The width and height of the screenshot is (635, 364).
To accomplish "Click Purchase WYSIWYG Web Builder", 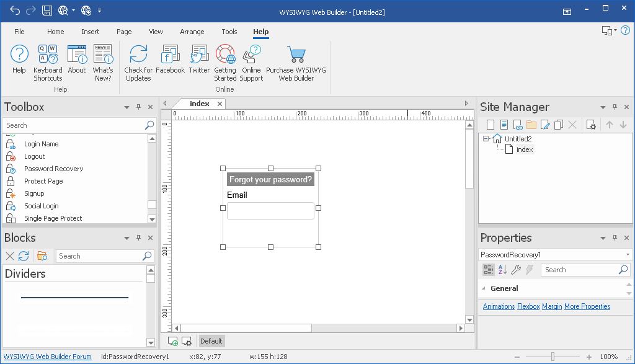I will coord(296,63).
